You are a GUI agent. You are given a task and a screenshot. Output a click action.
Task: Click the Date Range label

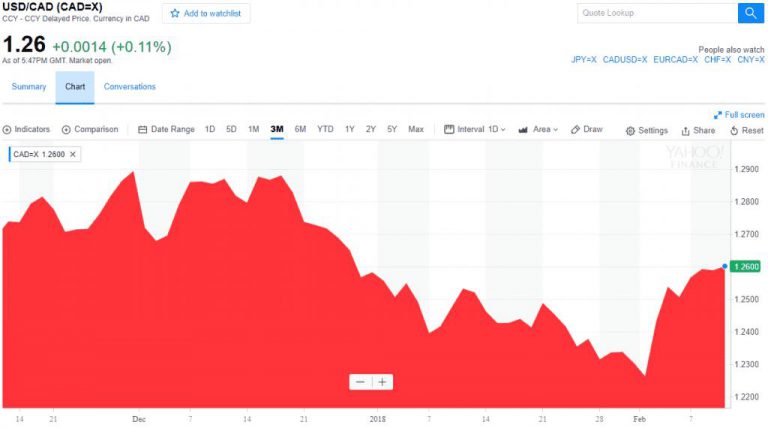[172, 129]
